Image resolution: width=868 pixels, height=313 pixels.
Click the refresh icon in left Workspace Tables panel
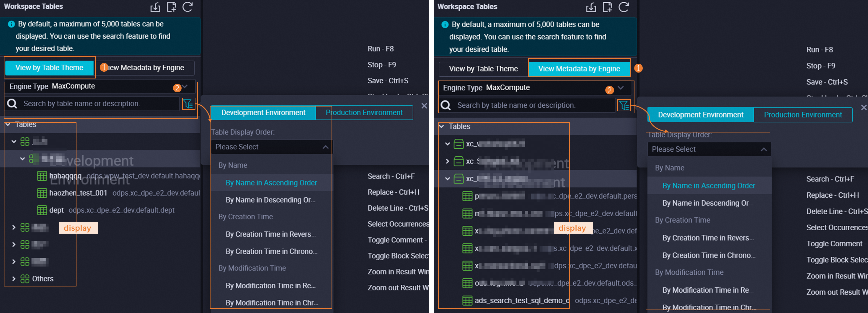[188, 7]
